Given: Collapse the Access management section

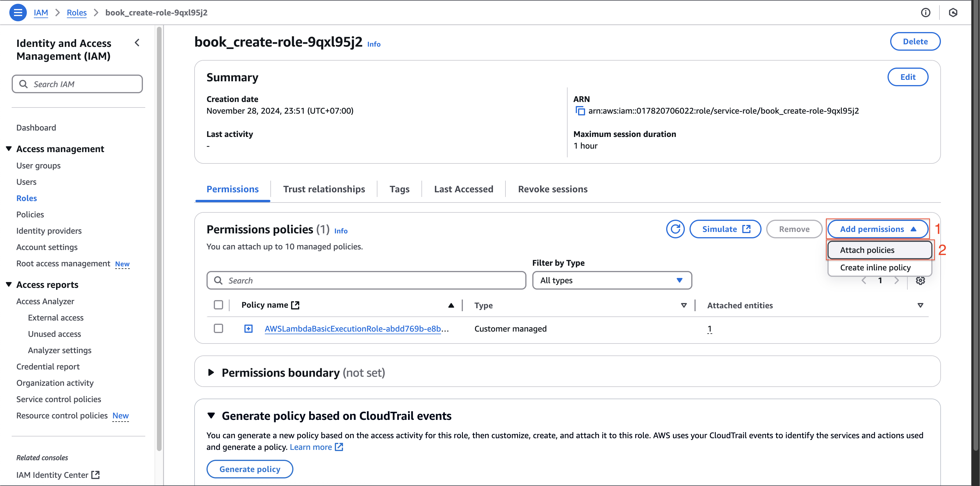Looking at the screenshot, I should pos(9,149).
